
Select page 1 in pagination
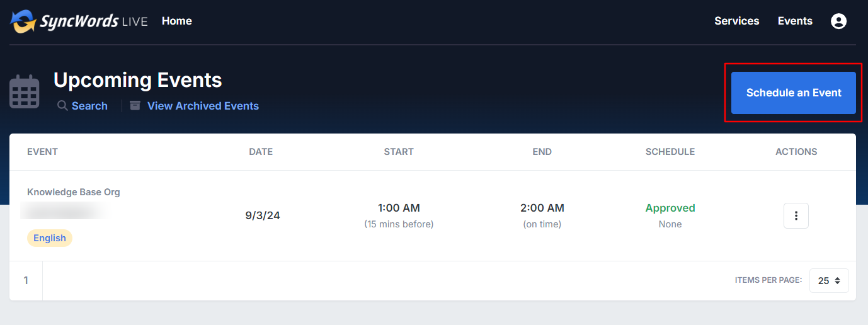pos(26,280)
